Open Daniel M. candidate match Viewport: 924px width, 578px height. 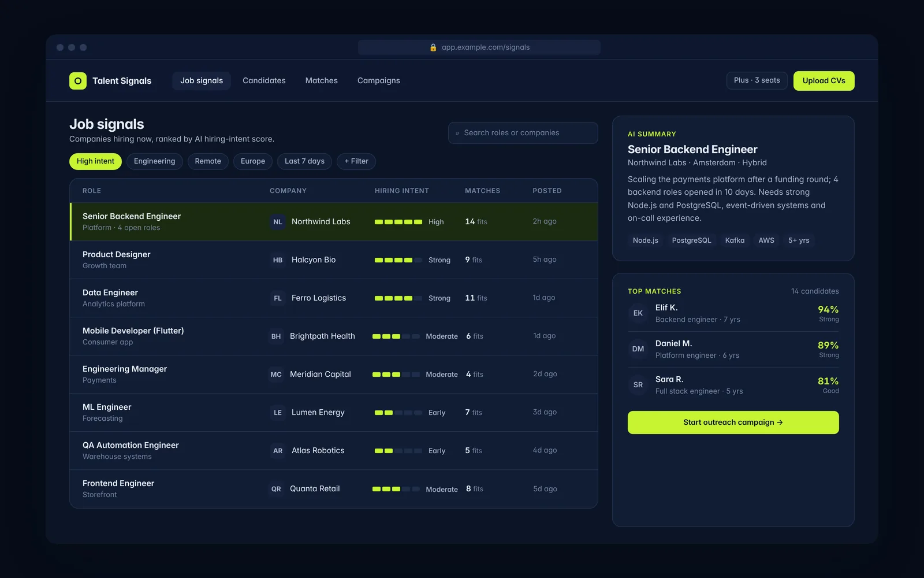point(733,349)
